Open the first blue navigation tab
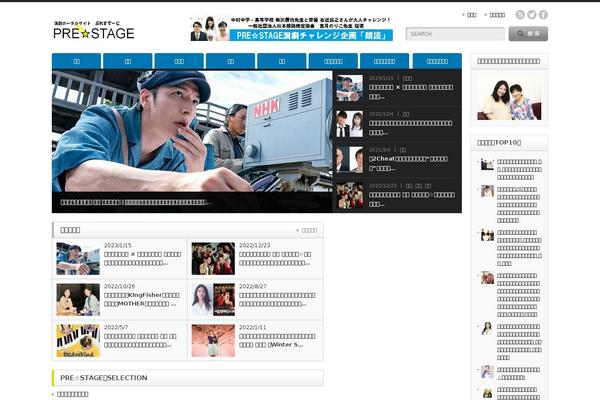Viewport: 600px width, 400px height. point(77,61)
